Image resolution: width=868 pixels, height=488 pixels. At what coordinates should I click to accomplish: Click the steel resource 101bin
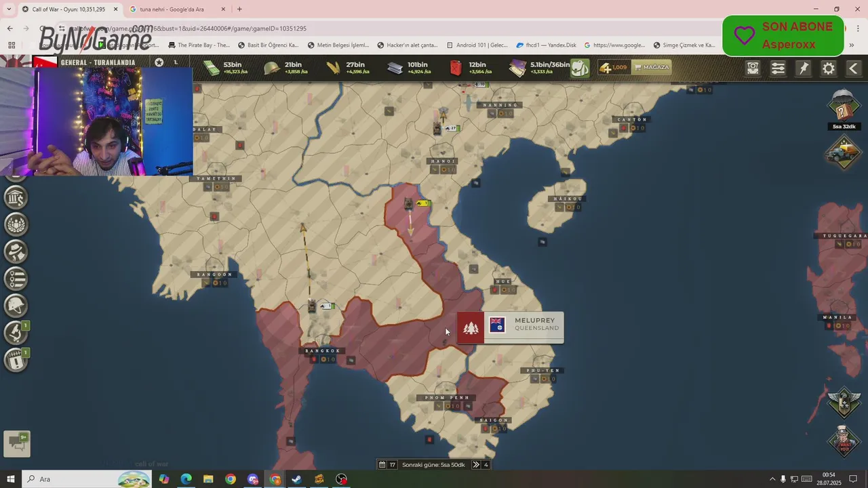click(409, 68)
